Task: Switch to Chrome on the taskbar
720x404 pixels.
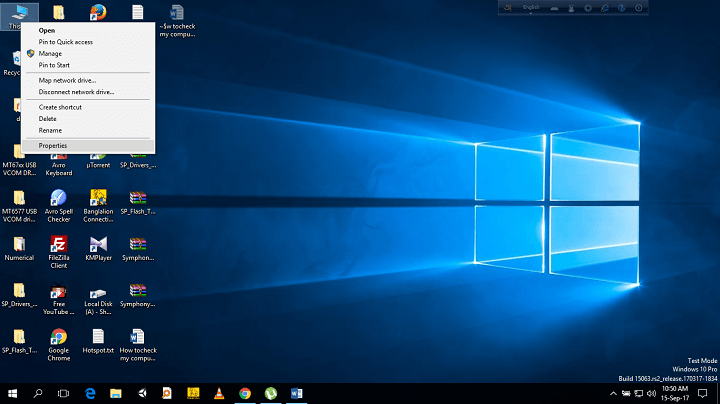Action: 245,393
